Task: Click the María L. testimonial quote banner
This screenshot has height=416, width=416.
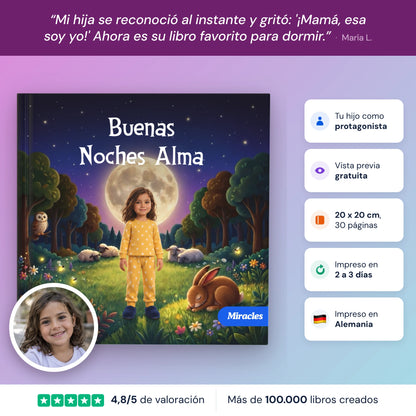Action: coord(208,28)
